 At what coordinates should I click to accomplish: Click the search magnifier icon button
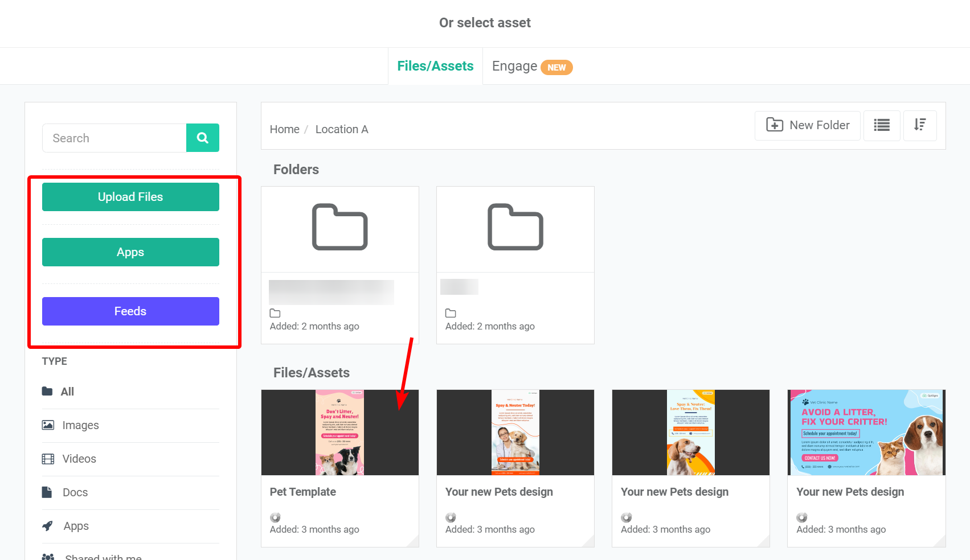[202, 138]
